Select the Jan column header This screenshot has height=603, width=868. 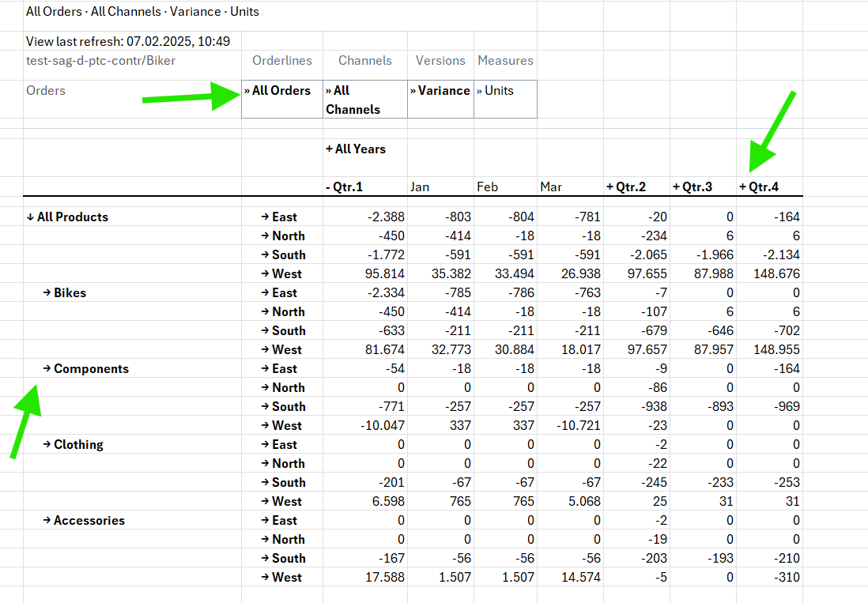click(420, 187)
